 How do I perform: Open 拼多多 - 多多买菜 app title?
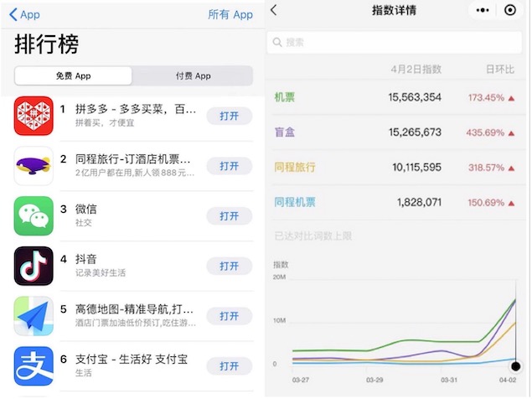(136, 109)
